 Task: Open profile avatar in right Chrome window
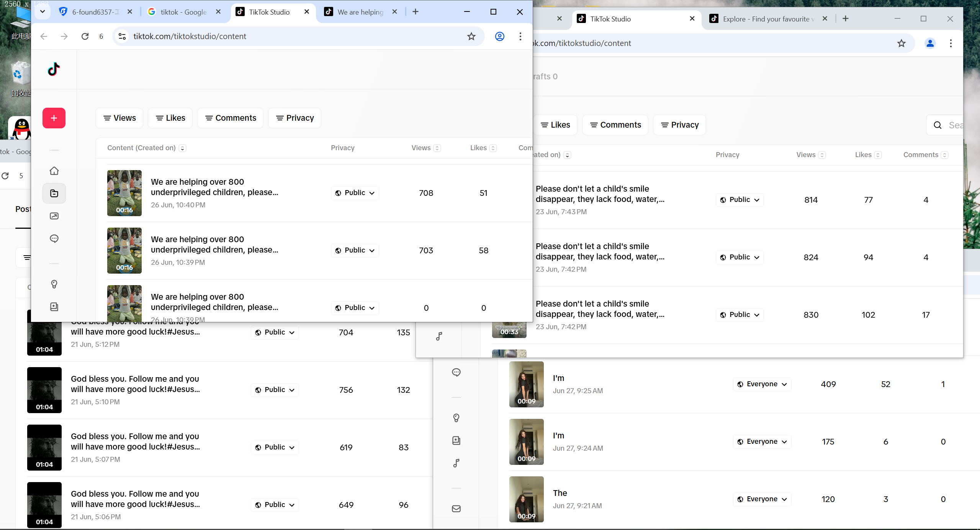(x=930, y=43)
